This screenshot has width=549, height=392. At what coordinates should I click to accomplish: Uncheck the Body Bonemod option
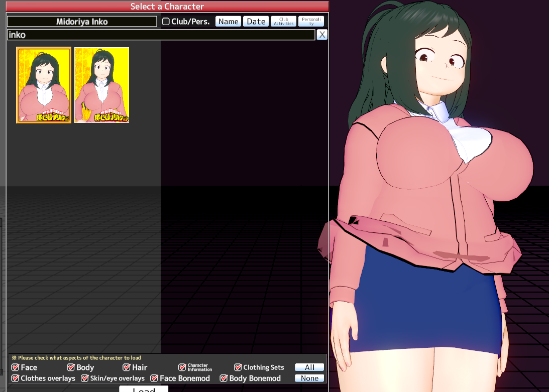click(224, 378)
